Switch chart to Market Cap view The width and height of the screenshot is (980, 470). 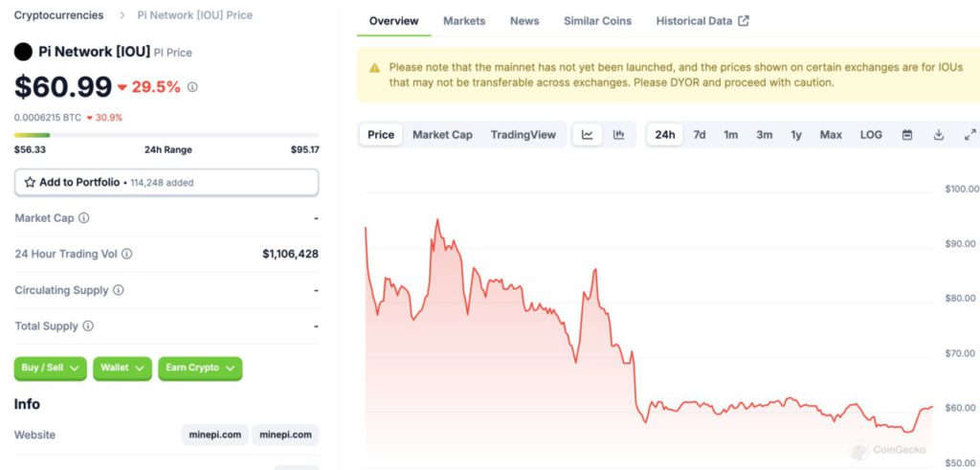(x=442, y=134)
